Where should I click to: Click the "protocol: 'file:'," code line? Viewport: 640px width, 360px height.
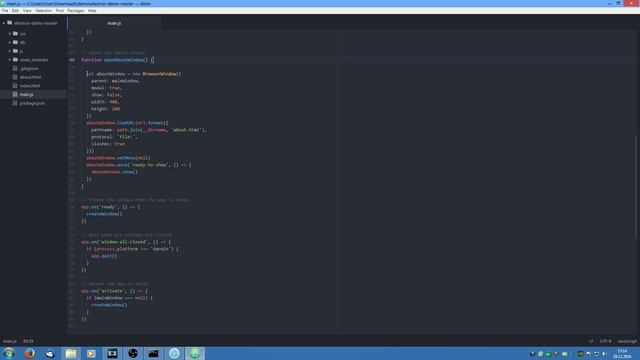[114, 137]
